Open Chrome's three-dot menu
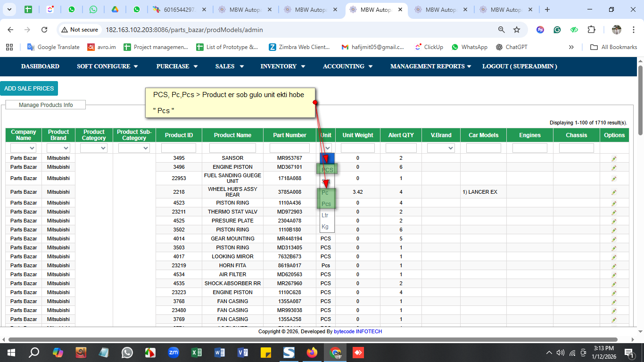This screenshot has height=362, width=644. tap(633, 30)
